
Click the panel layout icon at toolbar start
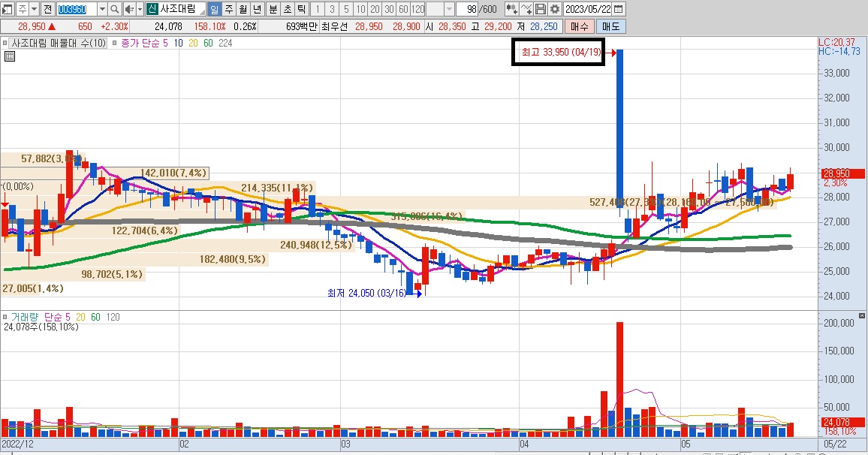[8, 9]
